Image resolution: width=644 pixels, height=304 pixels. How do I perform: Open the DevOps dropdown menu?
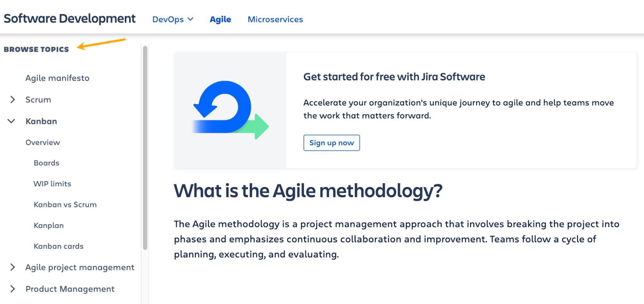tap(173, 19)
